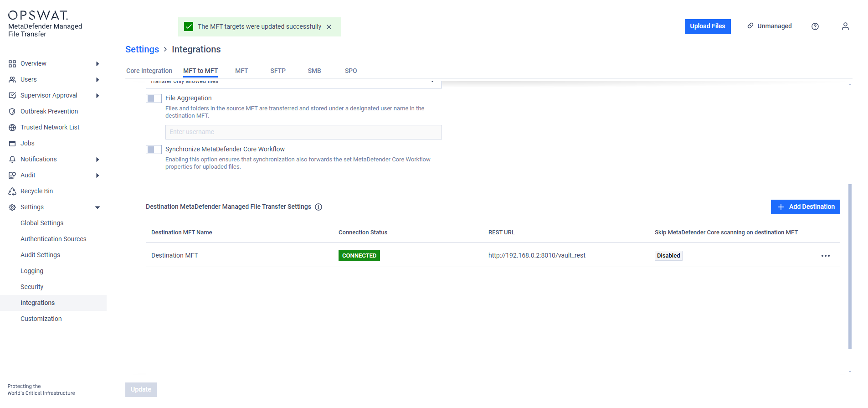Click the Connection Status column header
The image size is (868, 408).
point(363,232)
